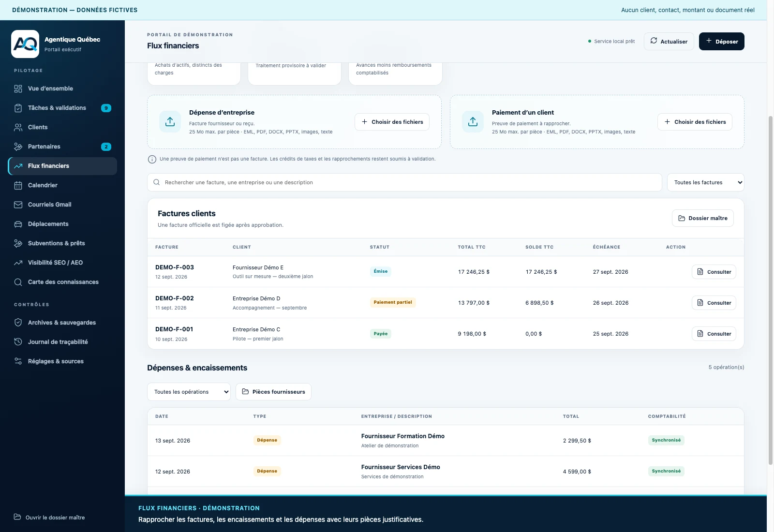Click the info icon next to the payment proof note
Viewport: 774px width, 532px height.
pos(152,159)
